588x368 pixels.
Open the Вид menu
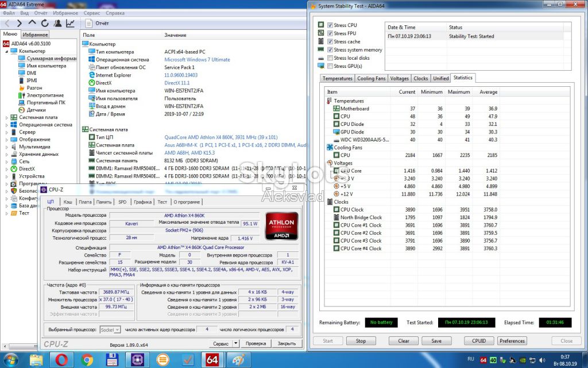[24, 13]
